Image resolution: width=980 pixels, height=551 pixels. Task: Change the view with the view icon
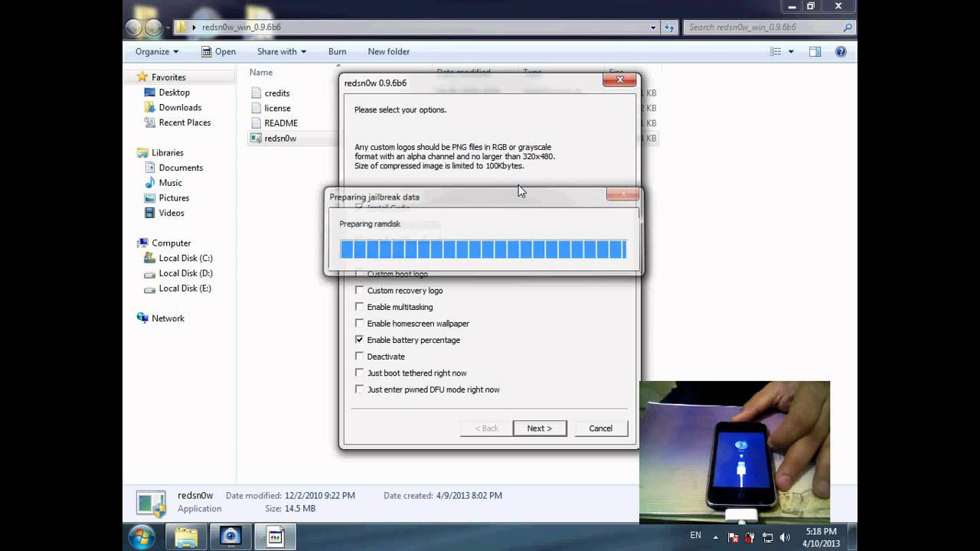pyautogui.click(x=776, y=52)
